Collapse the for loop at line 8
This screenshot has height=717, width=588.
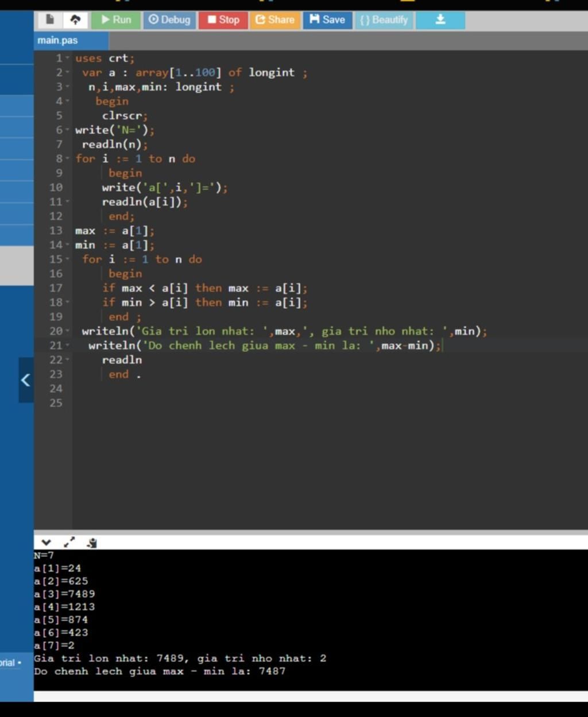point(68,159)
